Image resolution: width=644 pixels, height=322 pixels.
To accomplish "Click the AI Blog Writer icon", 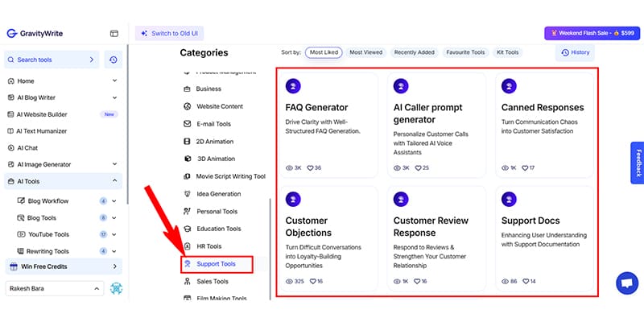I will (10, 97).
